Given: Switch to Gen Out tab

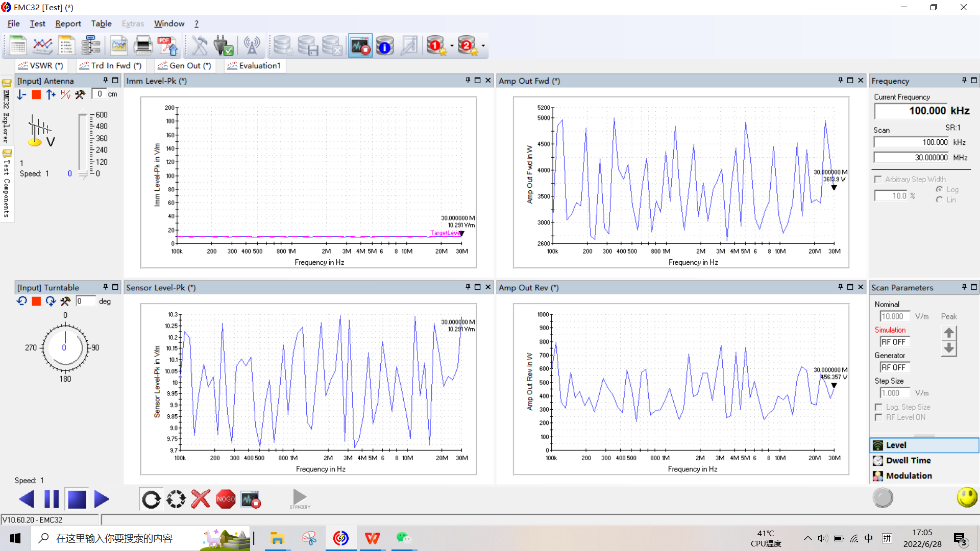Looking at the screenshot, I should tap(185, 65).
